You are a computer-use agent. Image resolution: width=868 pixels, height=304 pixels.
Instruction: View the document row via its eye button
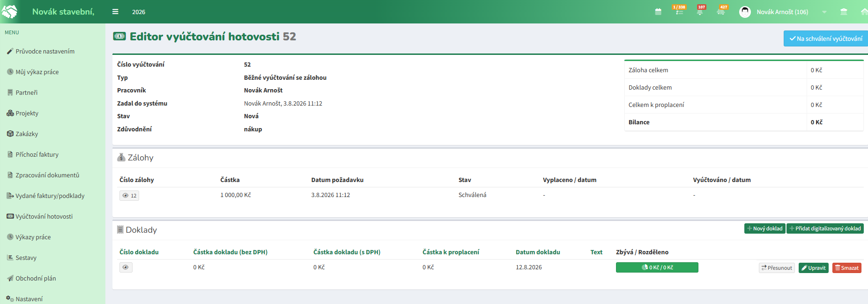pyautogui.click(x=126, y=267)
